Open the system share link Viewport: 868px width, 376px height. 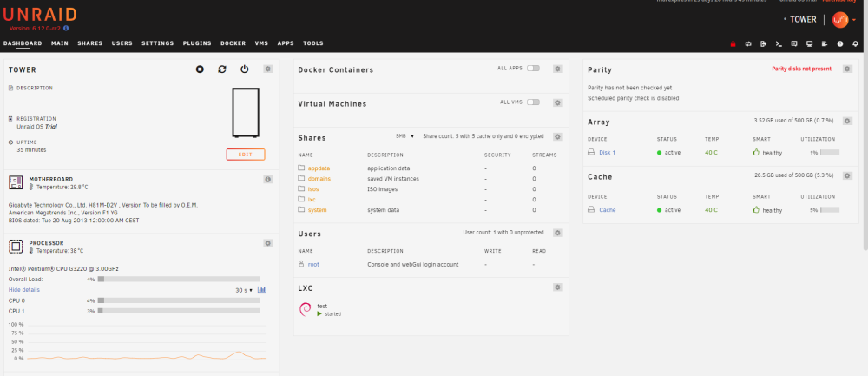[317, 210]
